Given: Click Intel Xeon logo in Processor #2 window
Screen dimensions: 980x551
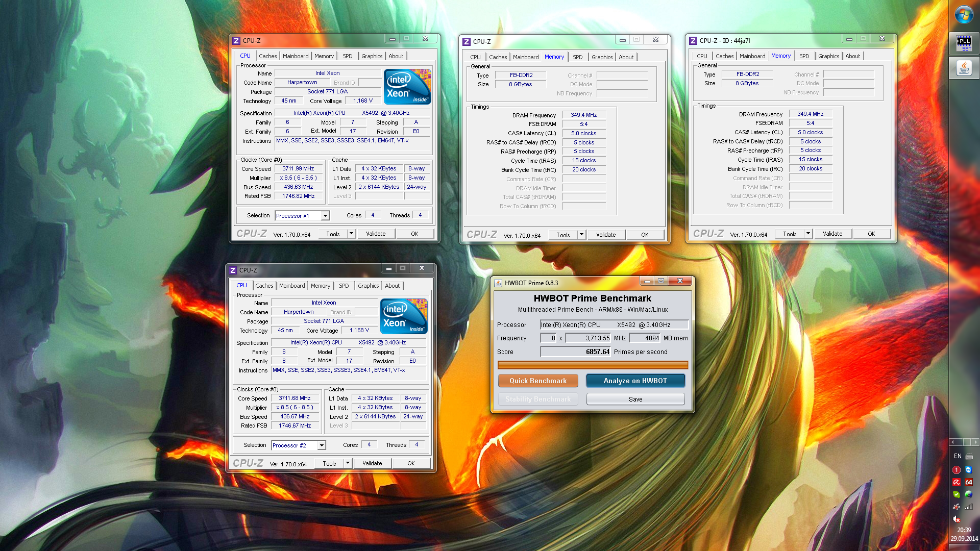Looking at the screenshot, I should [404, 316].
